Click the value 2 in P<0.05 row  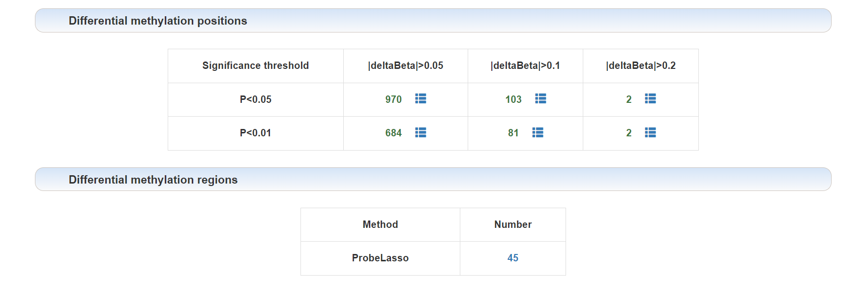pyautogui.click(x=629, y=99)
